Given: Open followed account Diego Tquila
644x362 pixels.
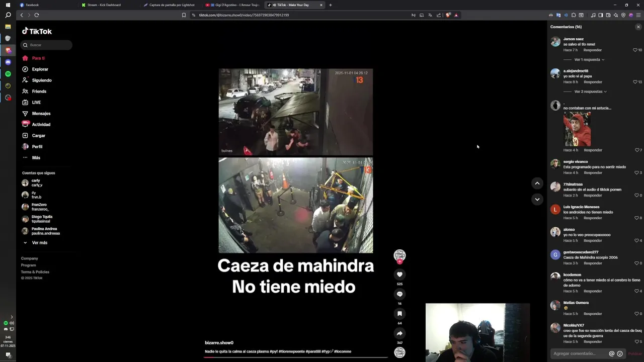Looking at the screenshot, I should click(x=37, y=219).
